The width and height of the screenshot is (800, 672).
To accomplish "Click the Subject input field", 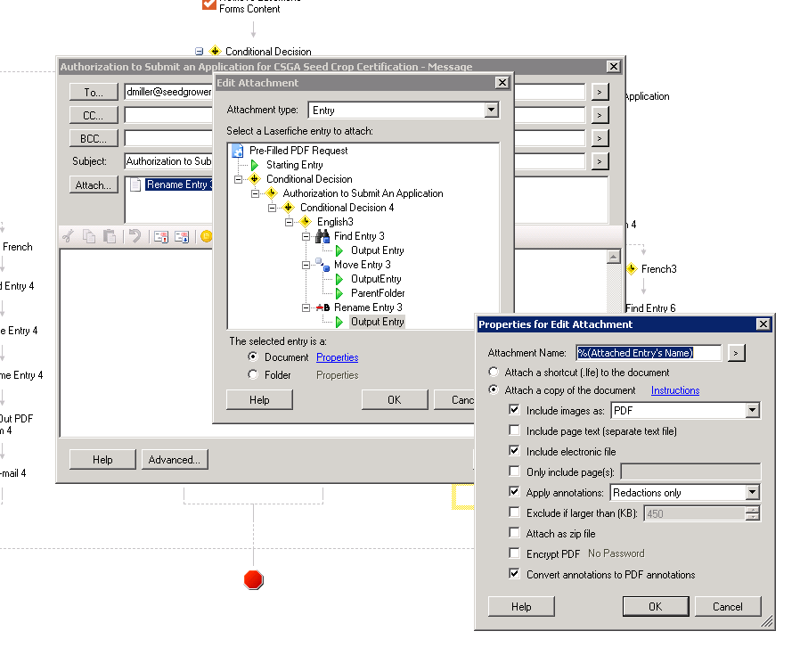I will point(168,161).
